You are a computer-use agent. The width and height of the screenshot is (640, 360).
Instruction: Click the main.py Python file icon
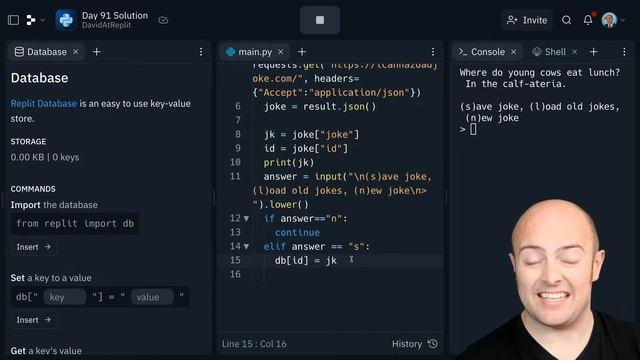point(231,52)
